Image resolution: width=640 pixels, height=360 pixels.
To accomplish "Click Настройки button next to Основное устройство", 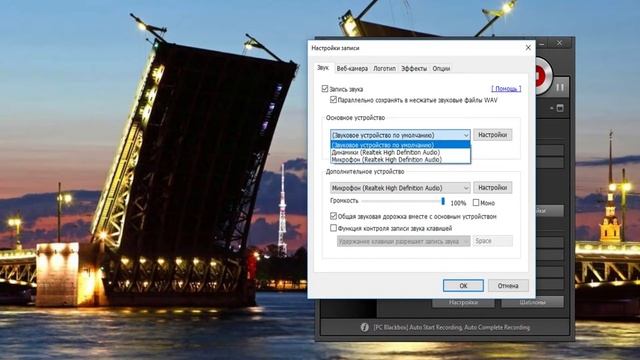I will pyautogui.click(x=493, y=135).
